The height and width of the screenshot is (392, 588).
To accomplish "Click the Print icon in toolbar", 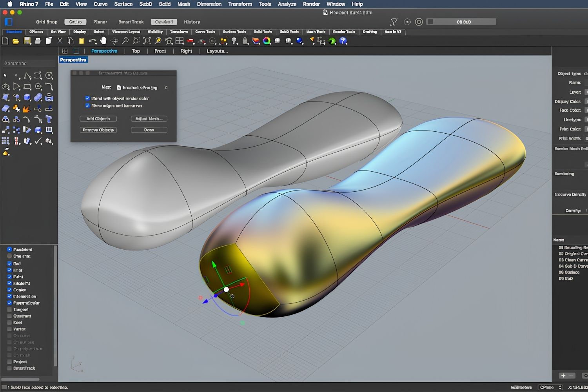I will (38, 41).
